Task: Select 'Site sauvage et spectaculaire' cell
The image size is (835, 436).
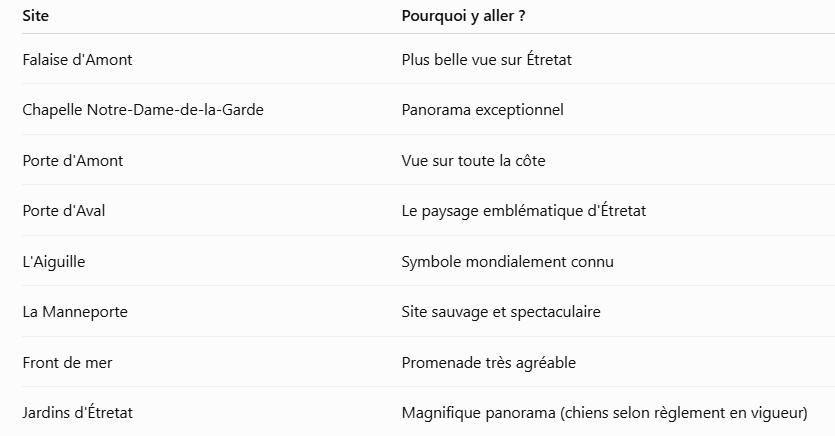Action: coord(501,312)
